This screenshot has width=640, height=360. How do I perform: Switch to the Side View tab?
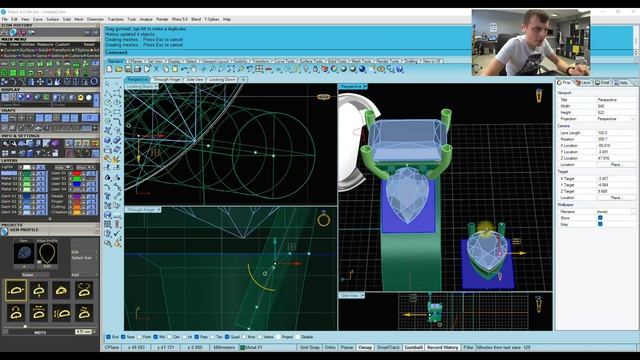tap(195, 79)
